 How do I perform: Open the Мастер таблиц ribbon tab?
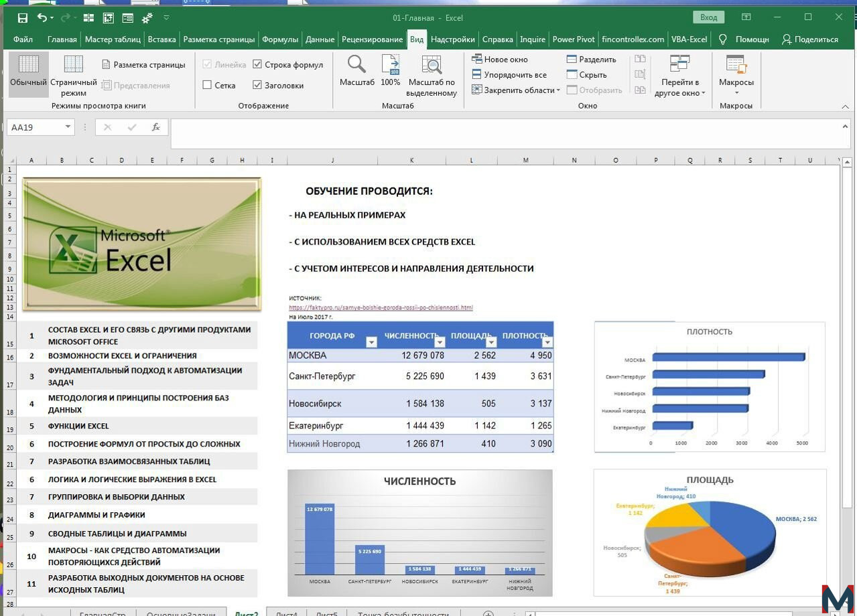coord(113,40)
